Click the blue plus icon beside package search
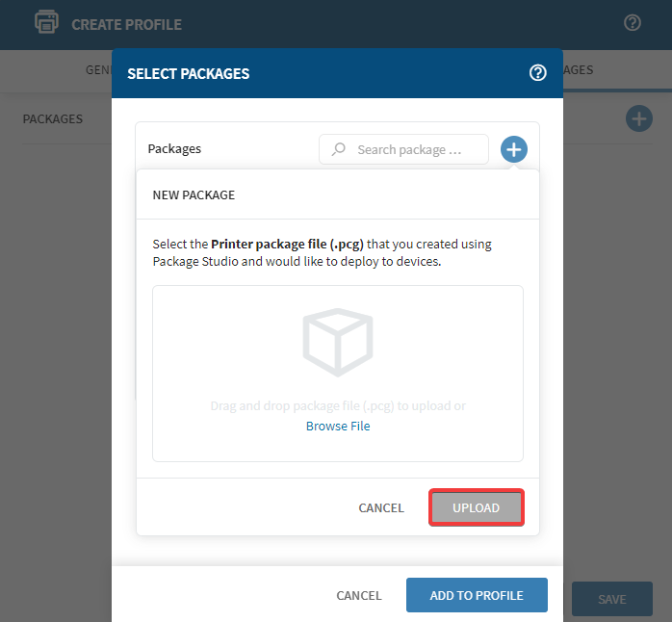The width and height of the screenshot is (672, 622). [514, 149]
